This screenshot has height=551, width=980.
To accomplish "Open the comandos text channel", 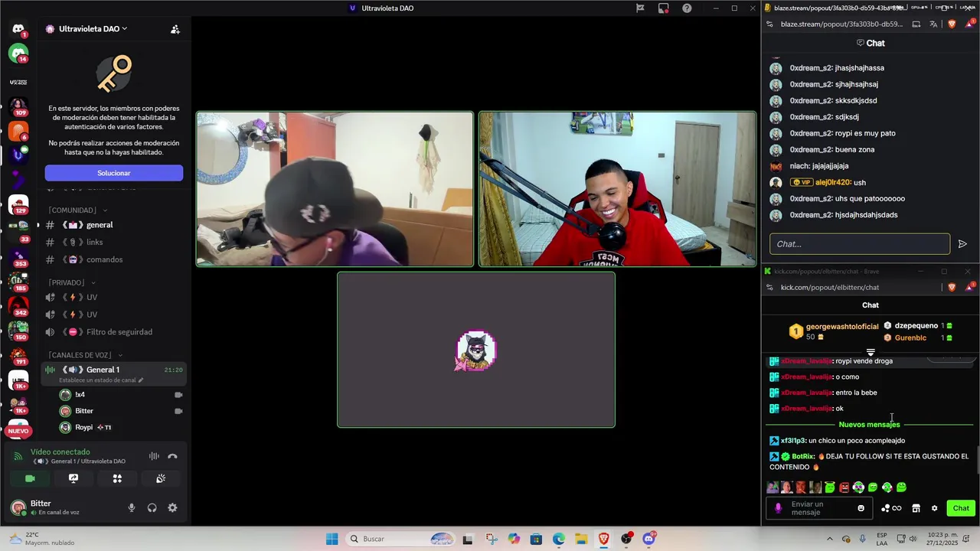I will pos(113,259).
